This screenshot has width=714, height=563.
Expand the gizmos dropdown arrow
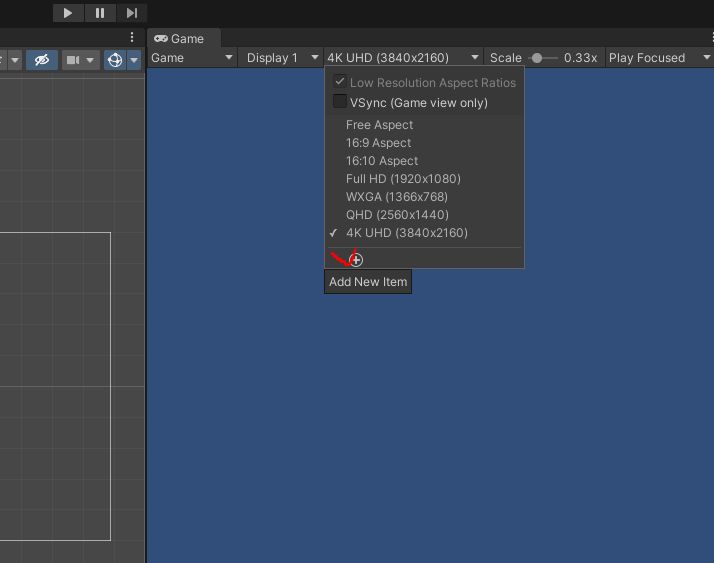[134, 60]
